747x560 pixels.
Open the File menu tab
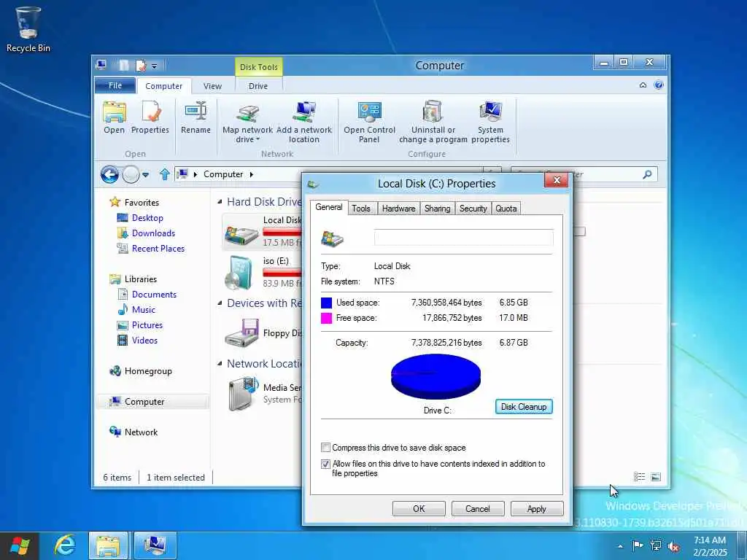(x=115, y=85)
